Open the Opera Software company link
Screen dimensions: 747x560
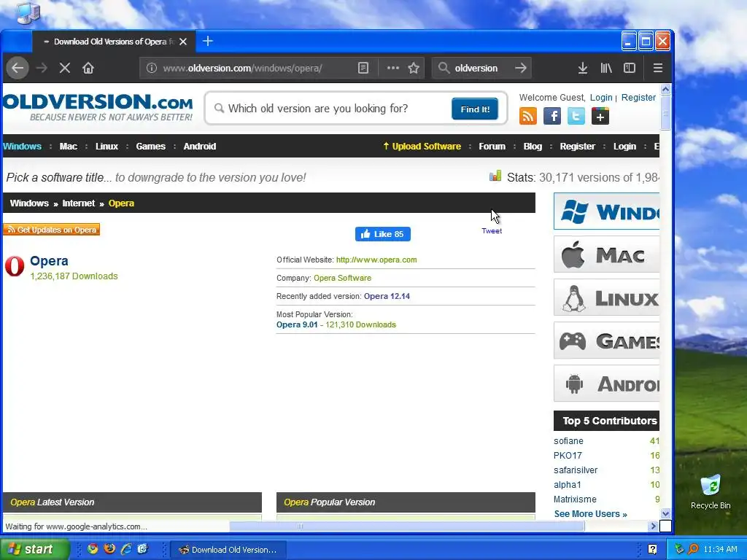coord(342,278)
